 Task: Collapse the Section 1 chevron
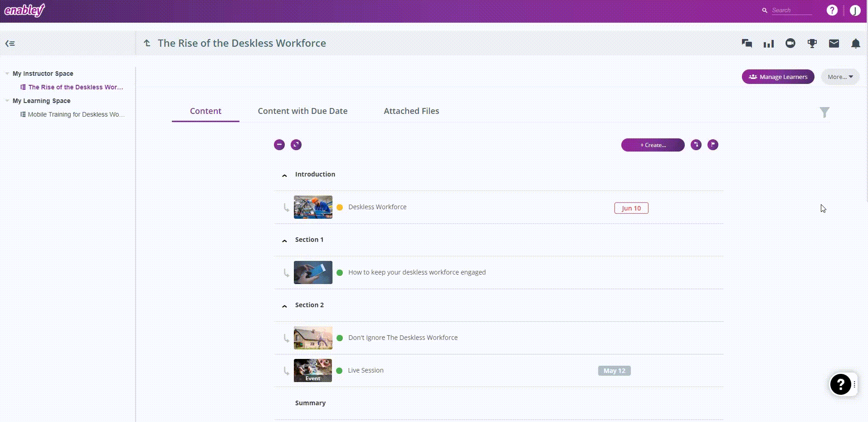click(284, 240)
